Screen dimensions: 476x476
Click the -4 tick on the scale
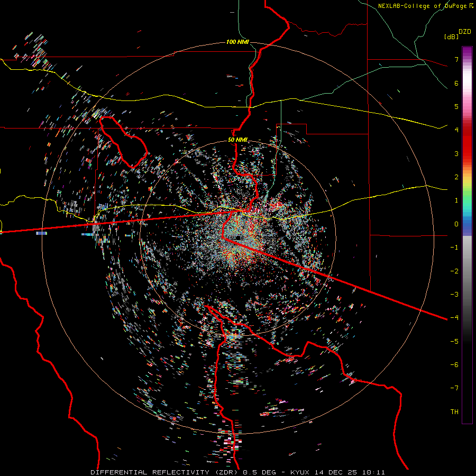click(x=454, y=318)
